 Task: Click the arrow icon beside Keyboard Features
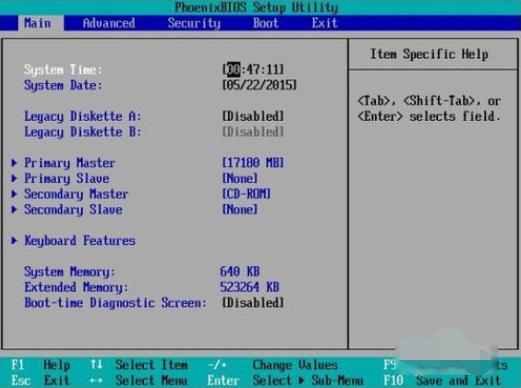(14, 240)
